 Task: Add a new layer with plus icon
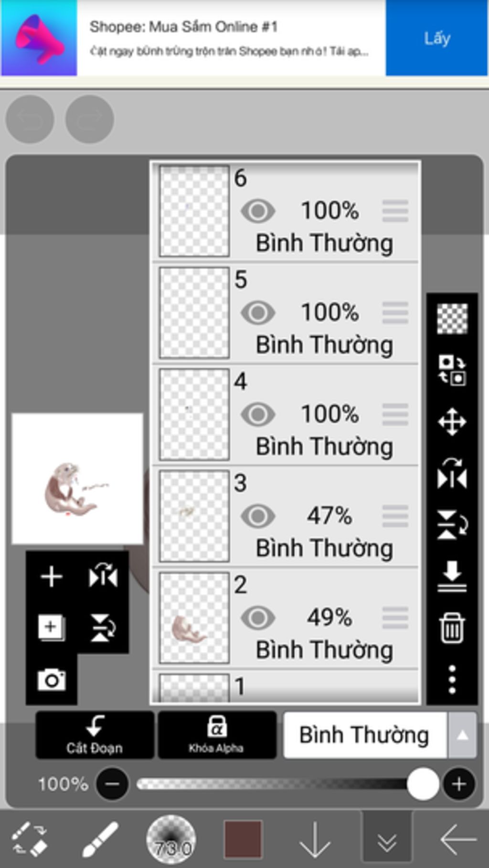[51, 577]
